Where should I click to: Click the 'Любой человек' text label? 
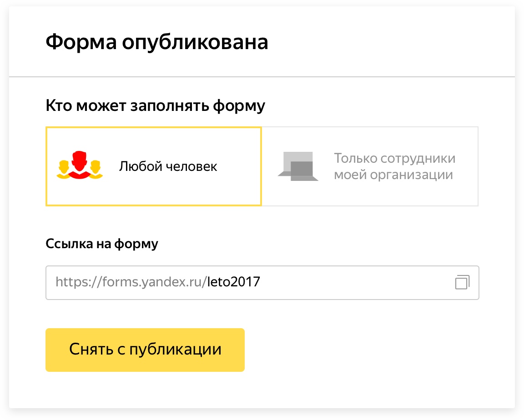coord(168,166)
